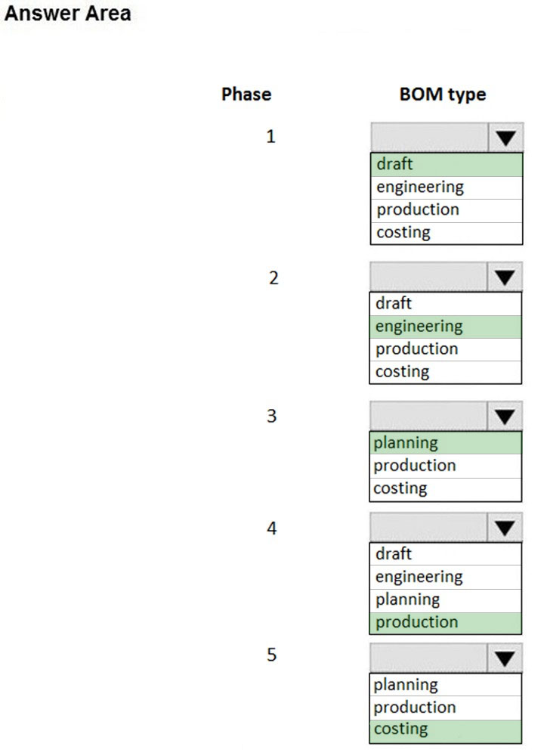Open the Phase 2 dropdown arrow

pyautogui.click(x=505, y=277)
